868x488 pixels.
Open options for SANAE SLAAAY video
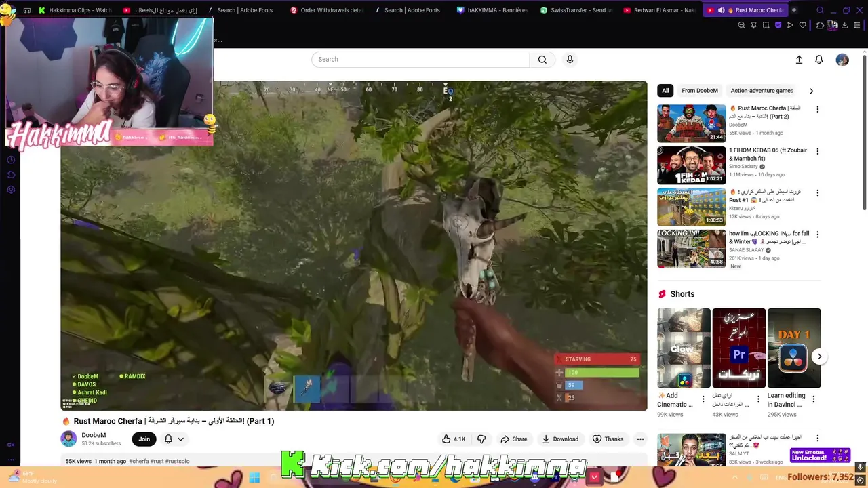[x=817, y=235]
